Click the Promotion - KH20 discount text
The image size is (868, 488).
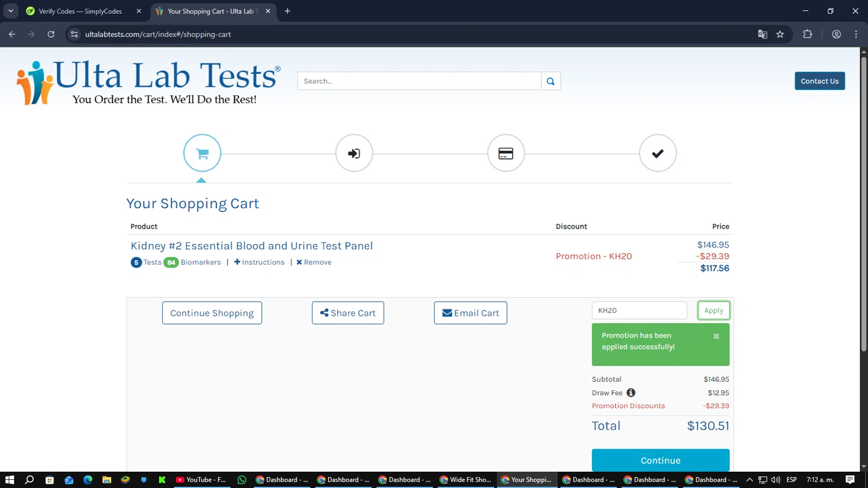594,256
